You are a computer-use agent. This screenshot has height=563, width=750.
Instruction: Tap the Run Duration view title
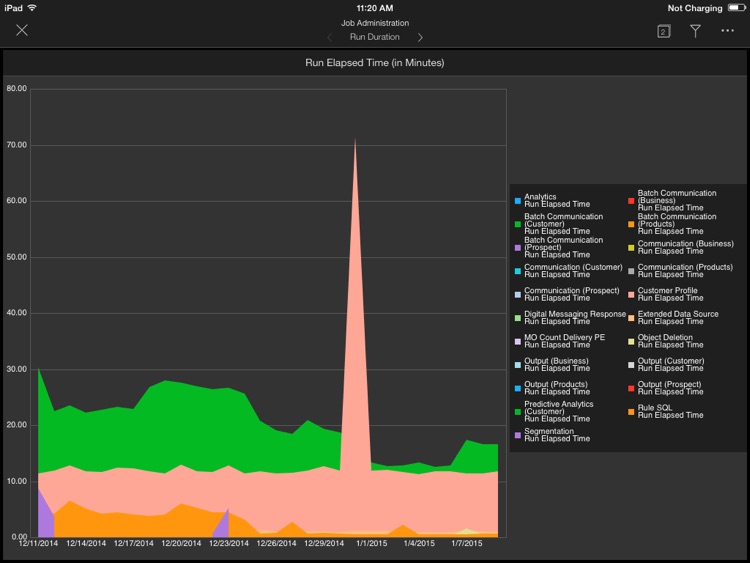pos(375,37)
